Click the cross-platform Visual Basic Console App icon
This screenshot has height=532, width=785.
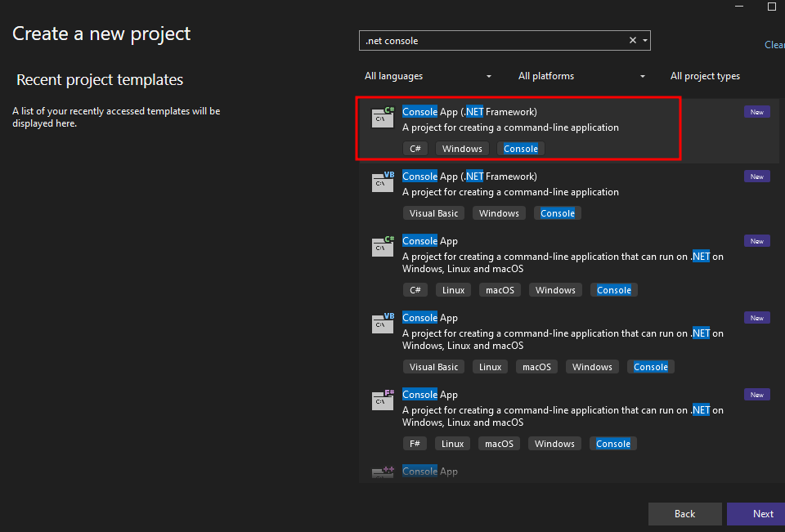click(x=383, y=324)
